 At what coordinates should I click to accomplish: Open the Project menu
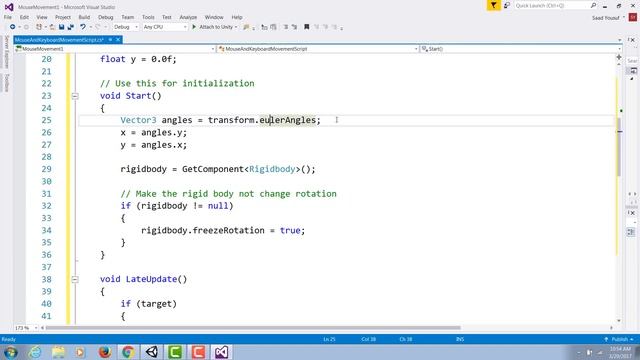(62, 17)
